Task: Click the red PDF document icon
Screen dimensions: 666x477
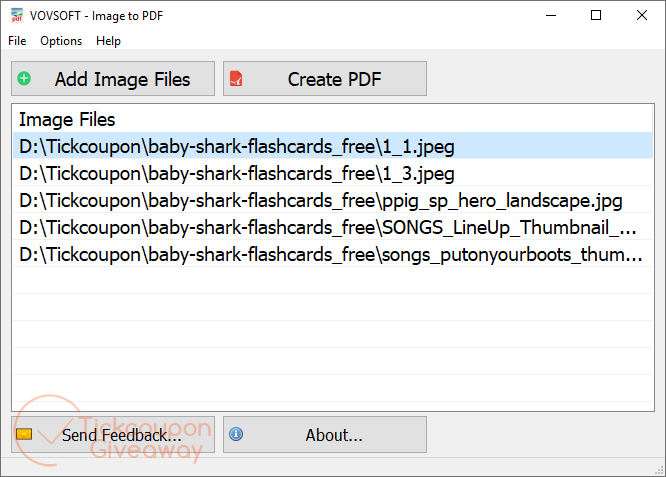Action: [236, 79]
